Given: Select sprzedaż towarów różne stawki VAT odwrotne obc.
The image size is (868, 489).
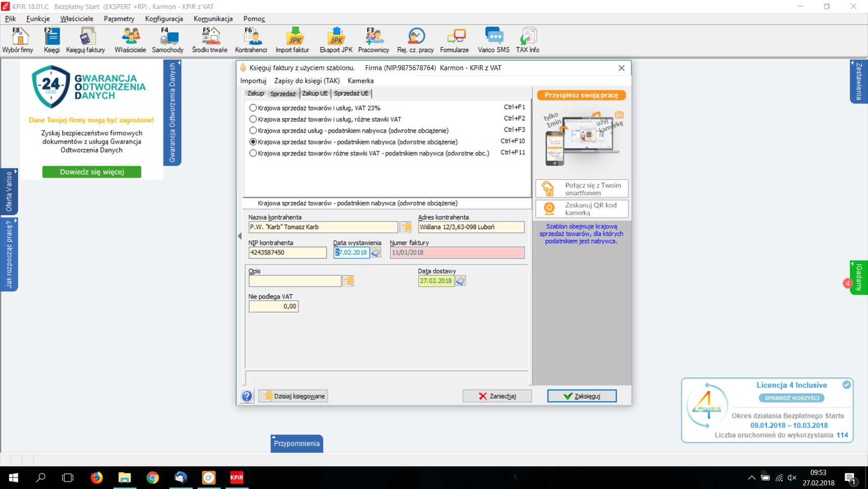Looking at the screenshot, I should click(x=253, y=153).
